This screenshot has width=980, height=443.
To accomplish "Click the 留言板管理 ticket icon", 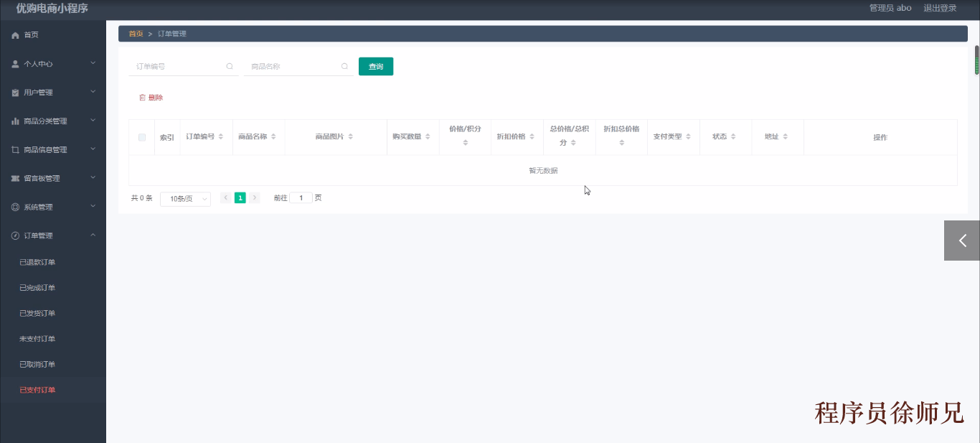I will pyautogui.click(x=15, y=179).
